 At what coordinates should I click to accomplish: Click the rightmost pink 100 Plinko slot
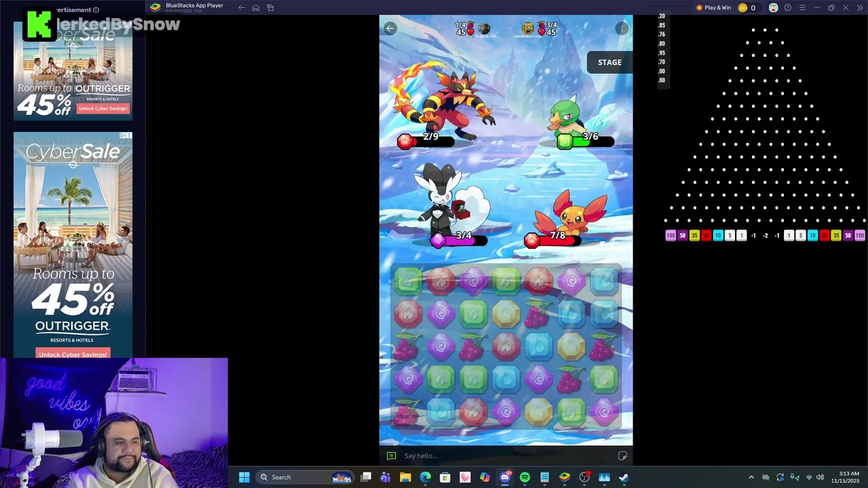click(x=860, y=235)
